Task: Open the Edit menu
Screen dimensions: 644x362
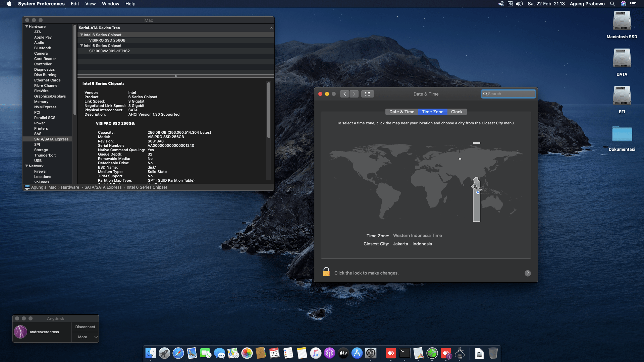Action: pyautogui.click(x=75, y=4)
